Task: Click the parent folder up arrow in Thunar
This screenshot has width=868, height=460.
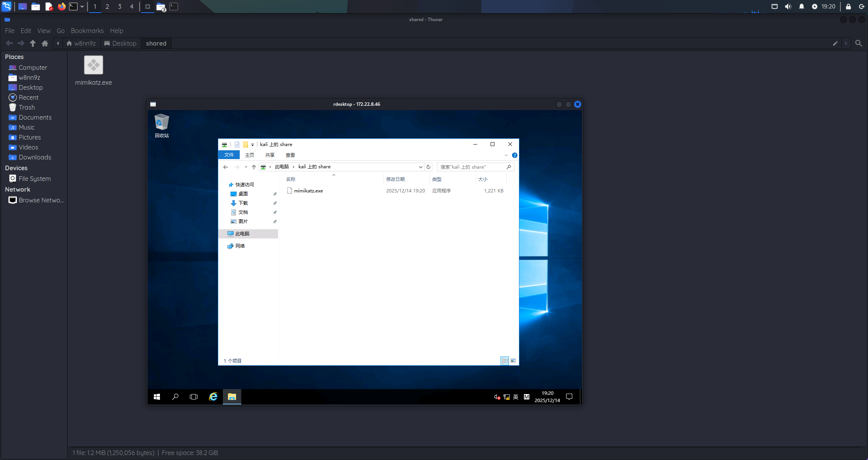Action: [33, 43]
